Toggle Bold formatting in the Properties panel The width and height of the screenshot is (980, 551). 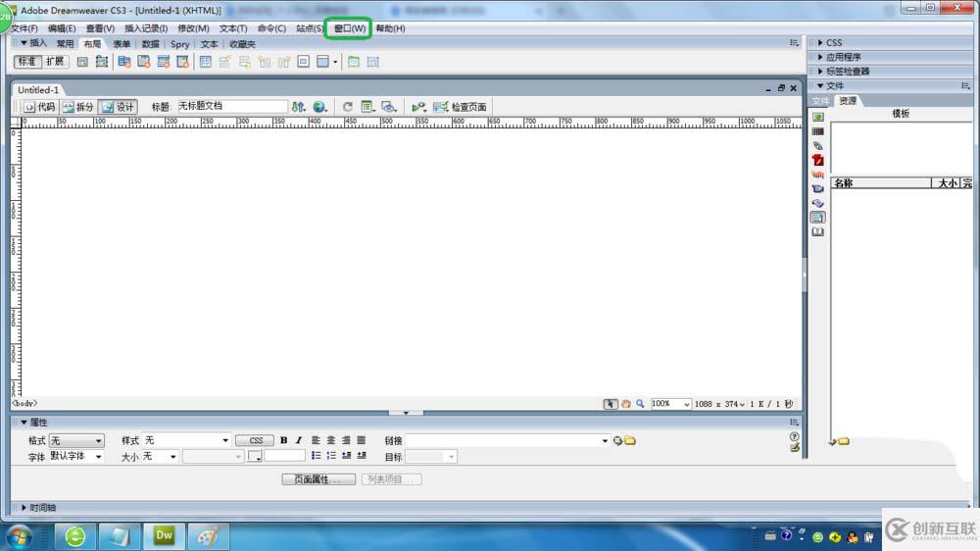(x=284, y=440)
